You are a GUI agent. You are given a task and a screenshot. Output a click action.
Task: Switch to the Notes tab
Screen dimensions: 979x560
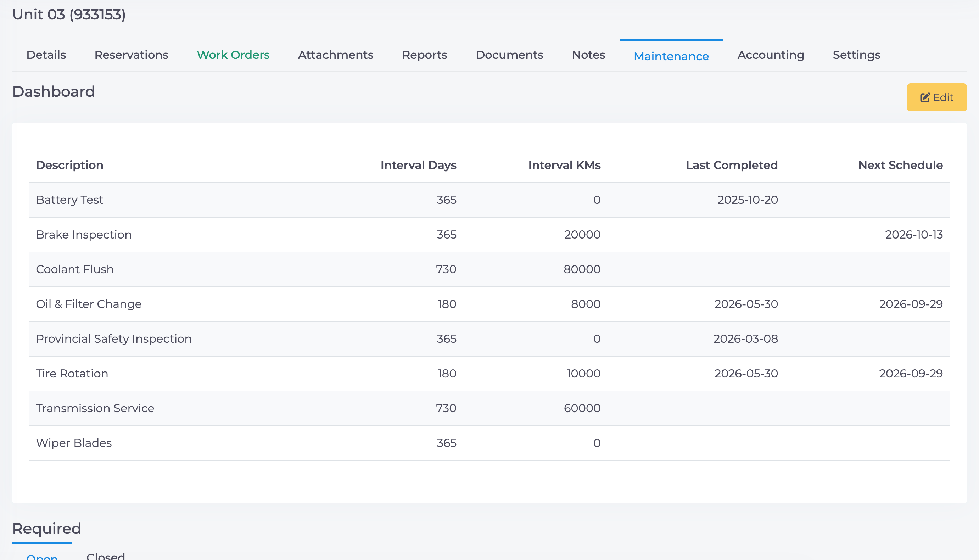coord(588,55)
